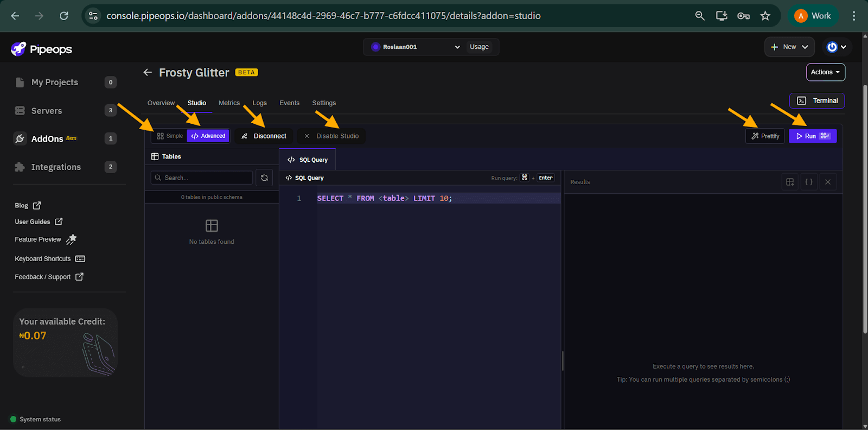The height and width of the screenshot is (430, 868).
Task: Open the Actions dropdown
Action: 825,72
